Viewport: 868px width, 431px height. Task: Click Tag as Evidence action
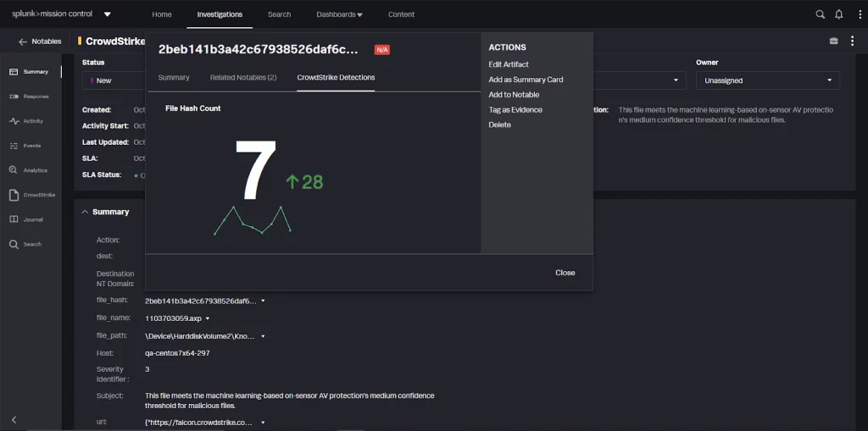[x=515, y=109]
